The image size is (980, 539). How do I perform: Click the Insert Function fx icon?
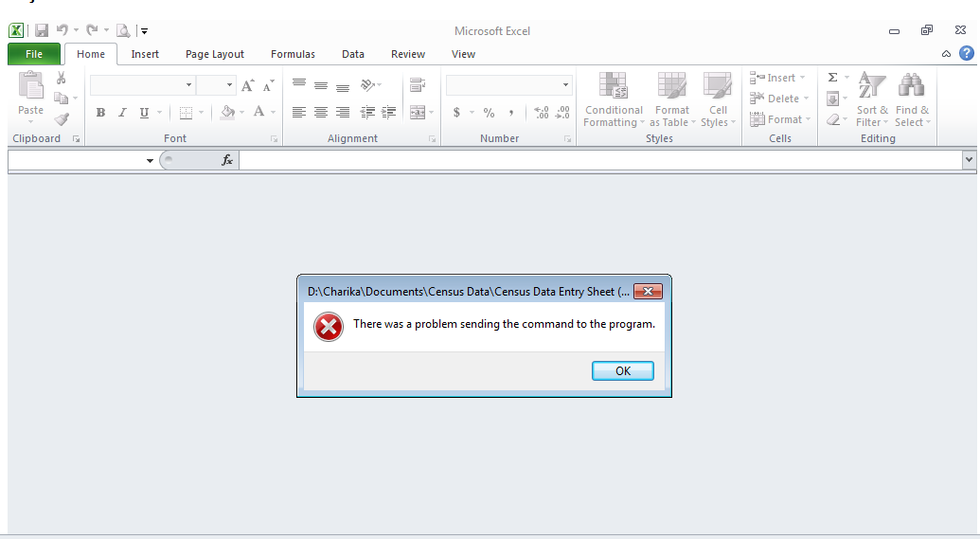pyautogui.click(x=227, y=161)
